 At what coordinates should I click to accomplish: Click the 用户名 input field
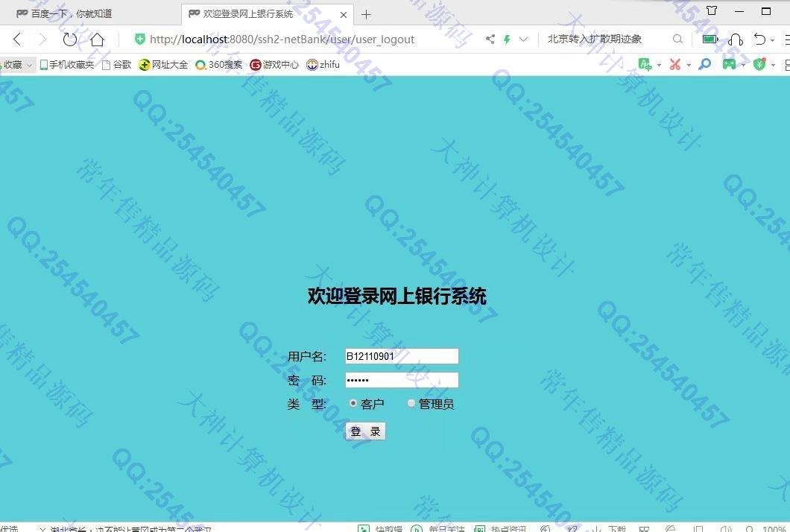click(x=402, y=356)
